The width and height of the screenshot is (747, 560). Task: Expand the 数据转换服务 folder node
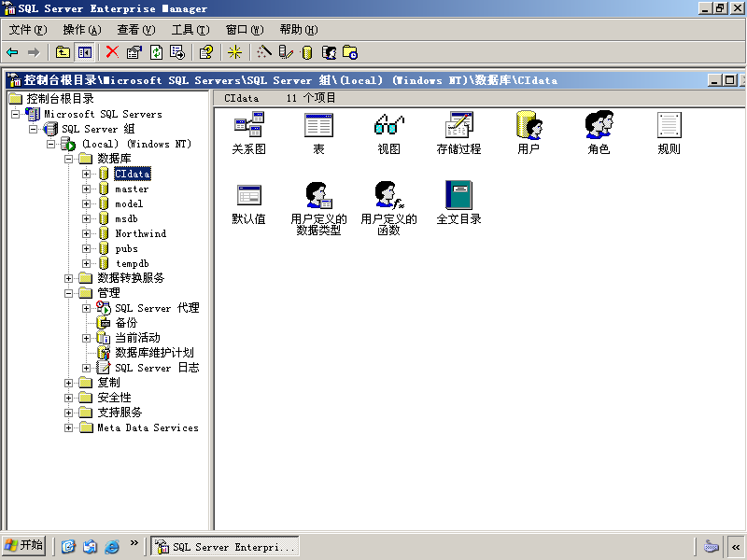tap(68, 278)
